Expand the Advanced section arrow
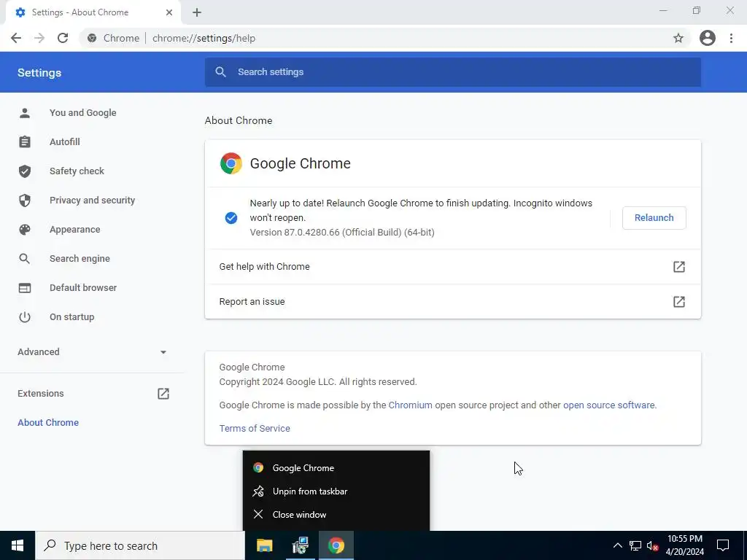The image size is (747, 560). (x=163, y=352)
